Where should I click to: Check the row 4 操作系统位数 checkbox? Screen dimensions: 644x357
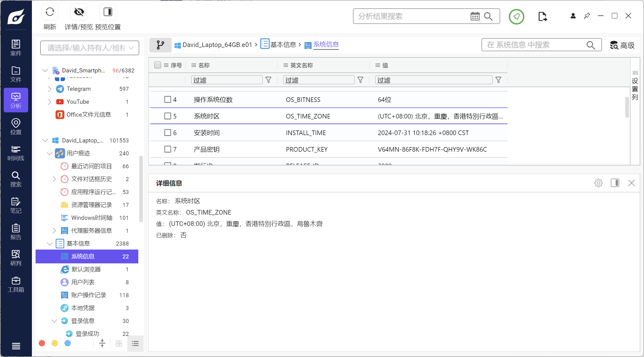point(167,99)
